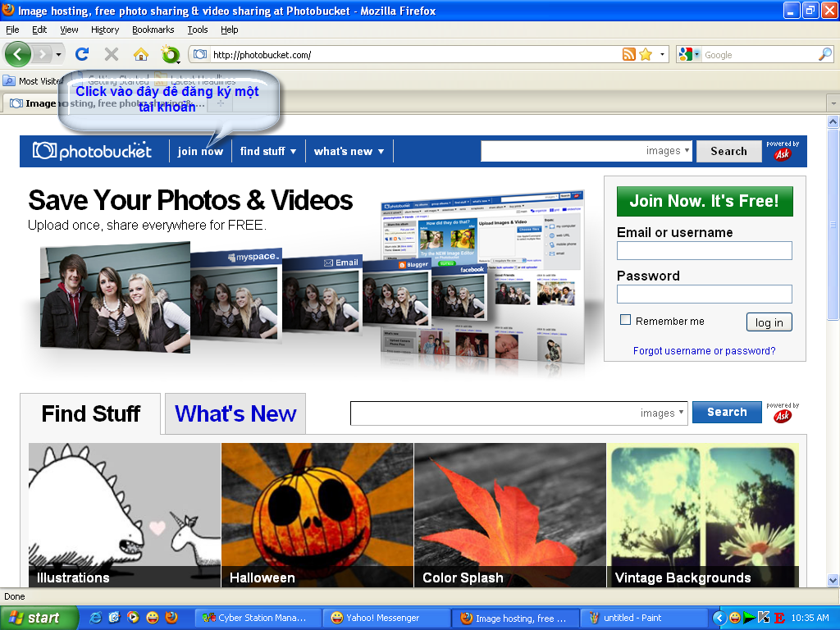This screenshot has width=840, height=630.
Task: Click the K-shaped icon in the system tray
Action: [764, 618]
